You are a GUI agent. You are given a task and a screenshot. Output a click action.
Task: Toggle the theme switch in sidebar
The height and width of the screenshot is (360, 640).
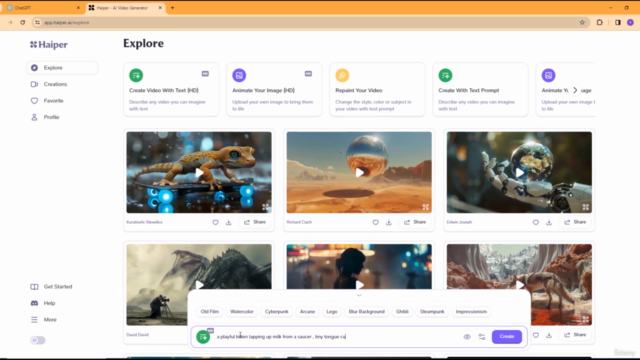click(x=38, y=340)
